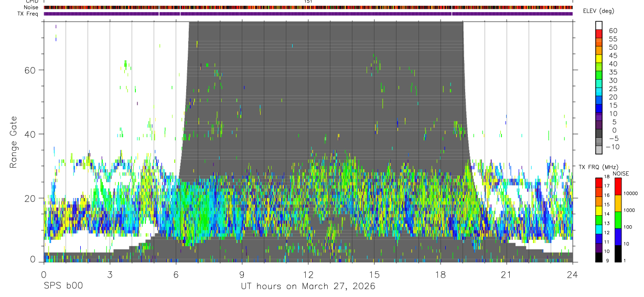The height and width of the screenshot is (297, 644).
Task: Click 'UT hours on March 27, 2026' axis title
Action: (308, 287)
